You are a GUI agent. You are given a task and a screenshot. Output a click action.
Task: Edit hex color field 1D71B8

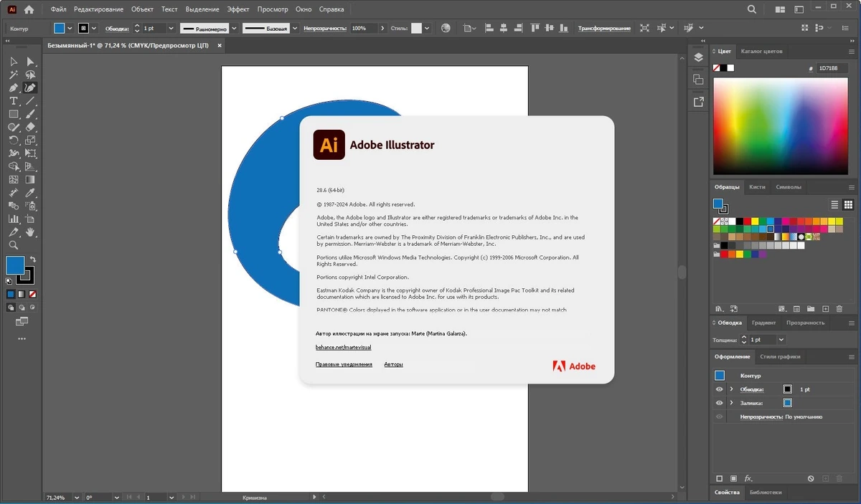pos(832,67)
